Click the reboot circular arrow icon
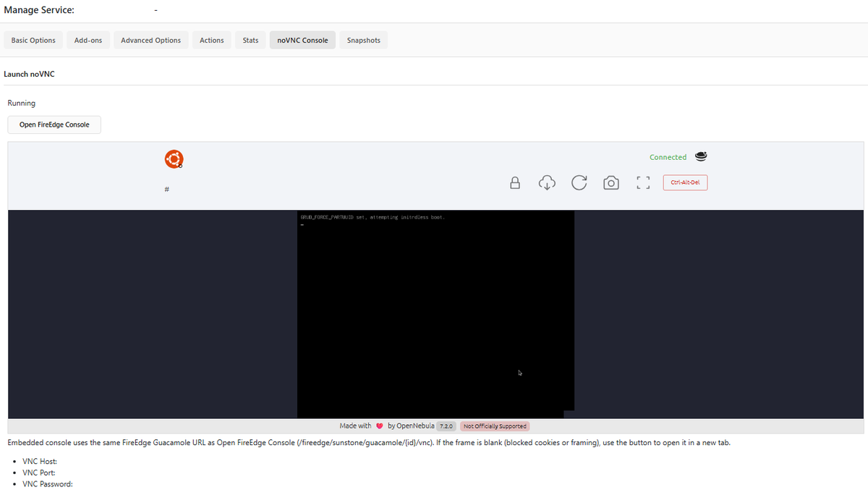 [579, 182]
